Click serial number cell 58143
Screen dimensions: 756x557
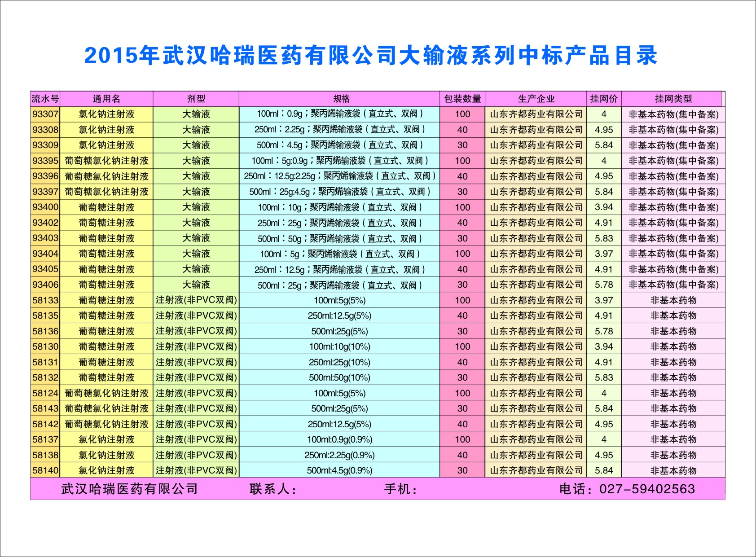[x=45, y=408]
